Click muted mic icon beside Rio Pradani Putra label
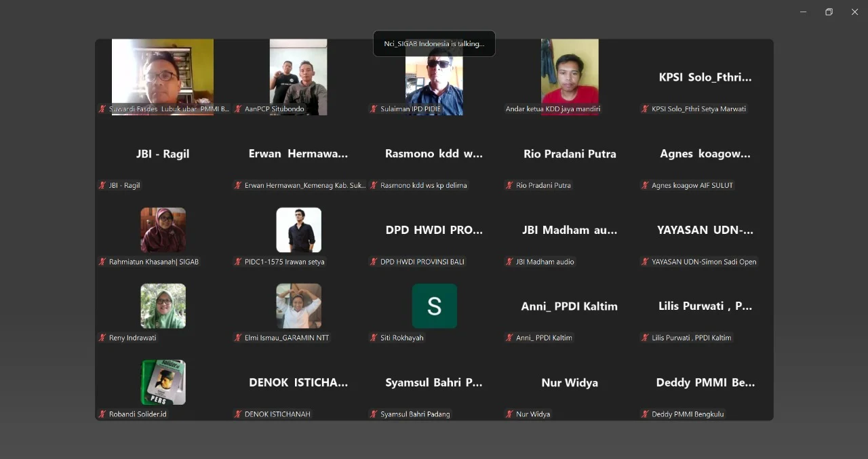The height and width of the screenshot is (459, 868). [509, 185]
